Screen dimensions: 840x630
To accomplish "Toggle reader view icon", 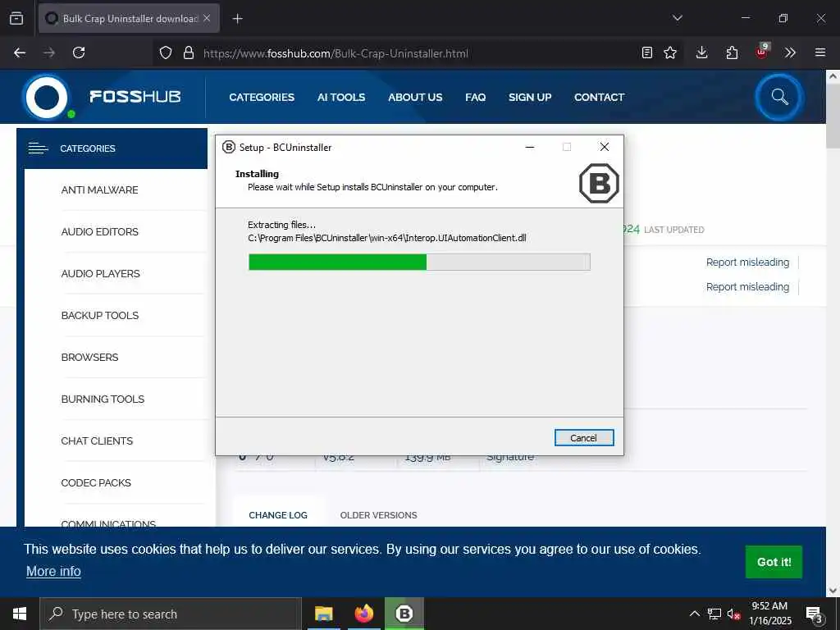I will click(x=647, y=52).
